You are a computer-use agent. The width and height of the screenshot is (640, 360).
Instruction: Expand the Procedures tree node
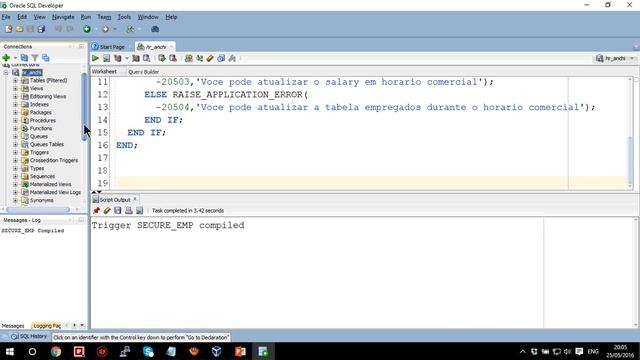[x=16, y=120]
